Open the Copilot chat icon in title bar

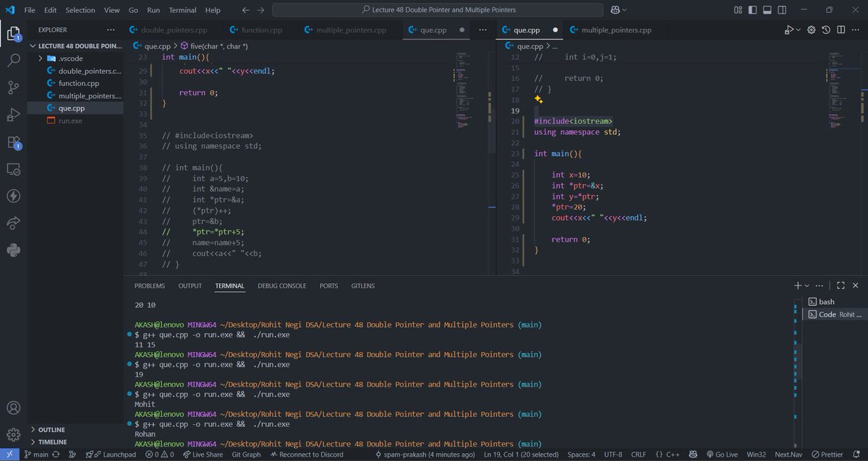(615, 10)
